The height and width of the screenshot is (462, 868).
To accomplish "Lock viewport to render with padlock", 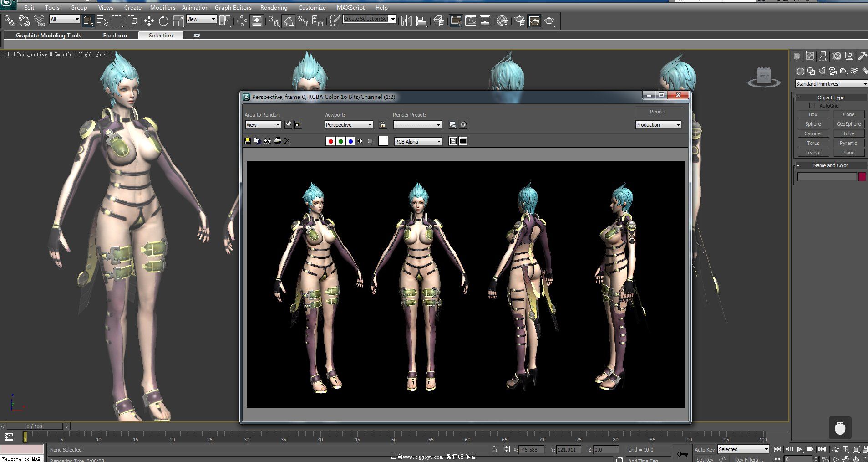I will (382, 124).
